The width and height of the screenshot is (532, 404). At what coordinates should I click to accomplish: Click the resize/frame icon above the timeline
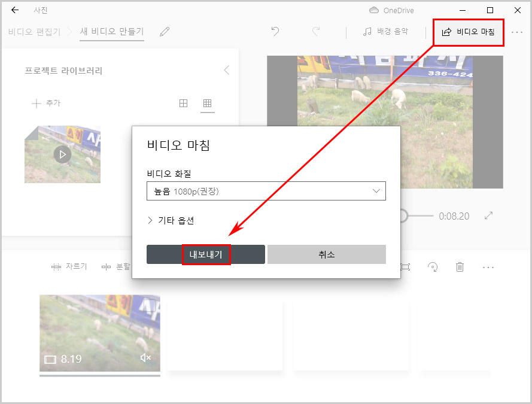coord(405,267)
